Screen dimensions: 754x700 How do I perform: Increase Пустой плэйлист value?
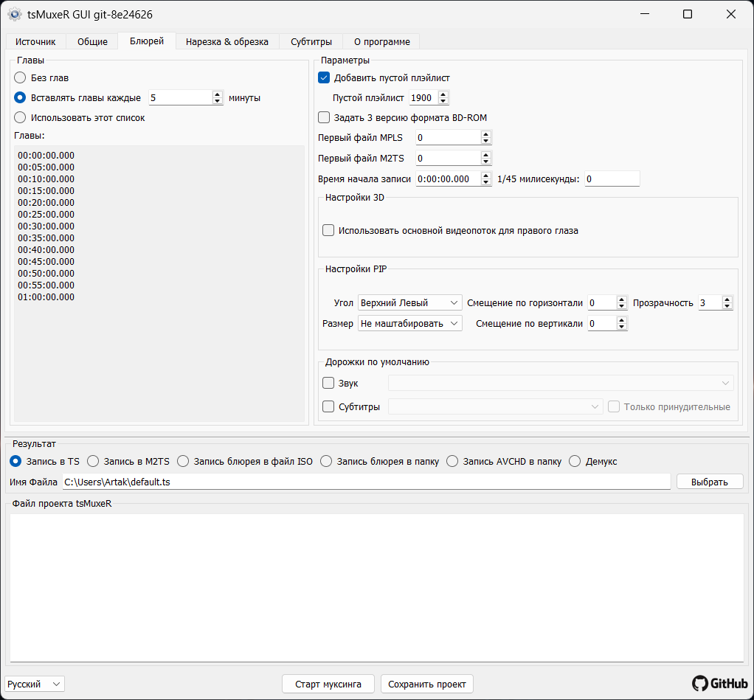click(443, 94)
